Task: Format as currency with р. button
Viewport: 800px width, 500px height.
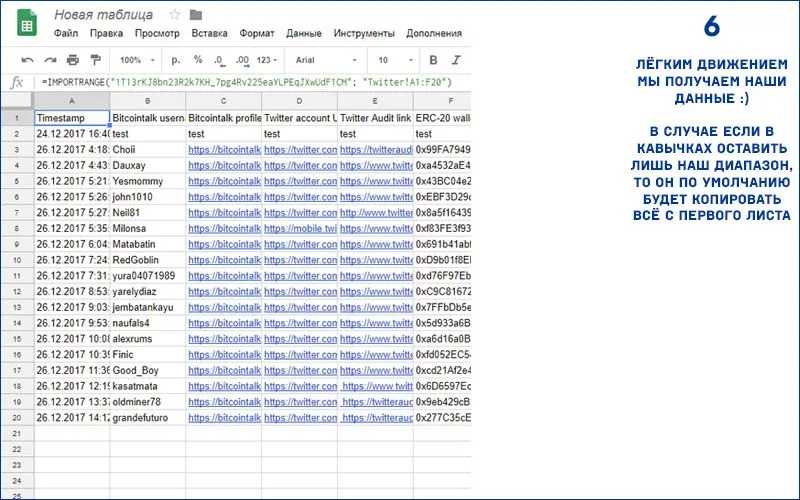Action: pos(176,60)
